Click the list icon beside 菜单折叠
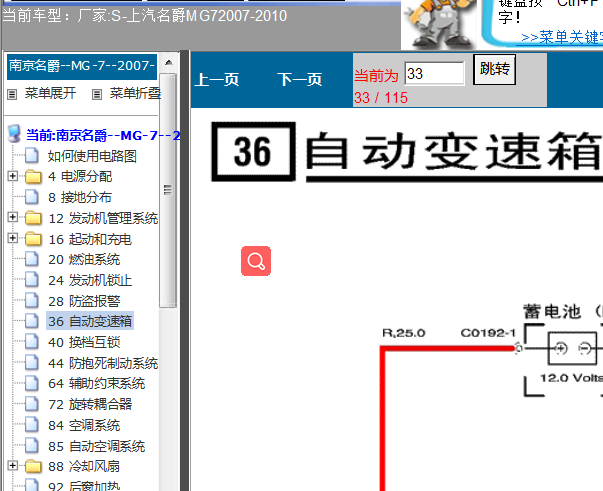The width and height of the screenshot is (603, 491). pyautogui.click(x=97, y=94)
